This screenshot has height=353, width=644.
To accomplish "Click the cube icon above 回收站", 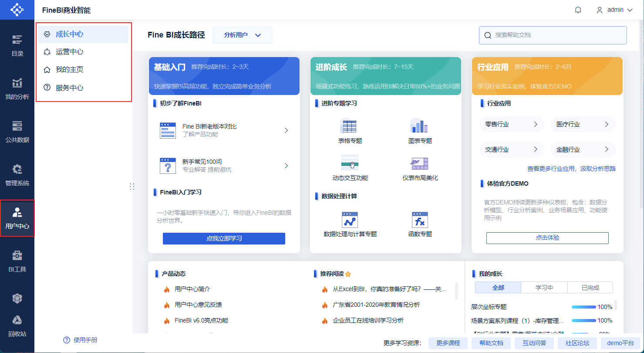I will pyautogui.click(x=17, y=299).
